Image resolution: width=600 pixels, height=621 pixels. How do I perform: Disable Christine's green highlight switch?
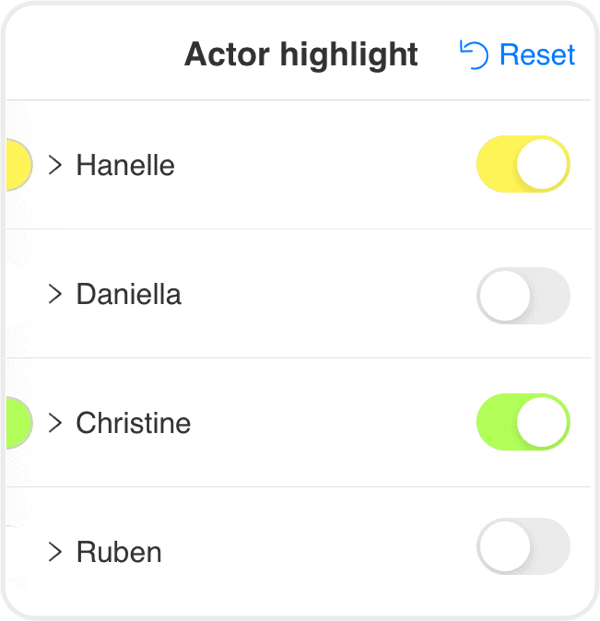point(523,422)
